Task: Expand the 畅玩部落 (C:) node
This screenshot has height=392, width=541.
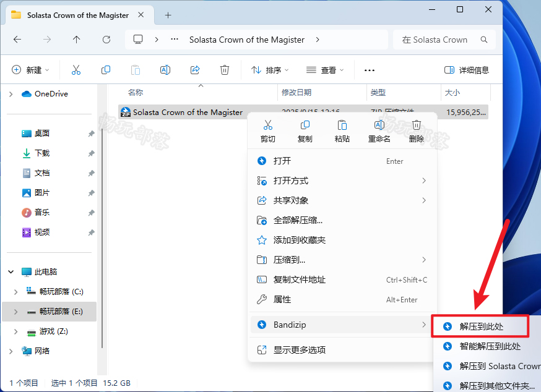Action: [15, 292]
